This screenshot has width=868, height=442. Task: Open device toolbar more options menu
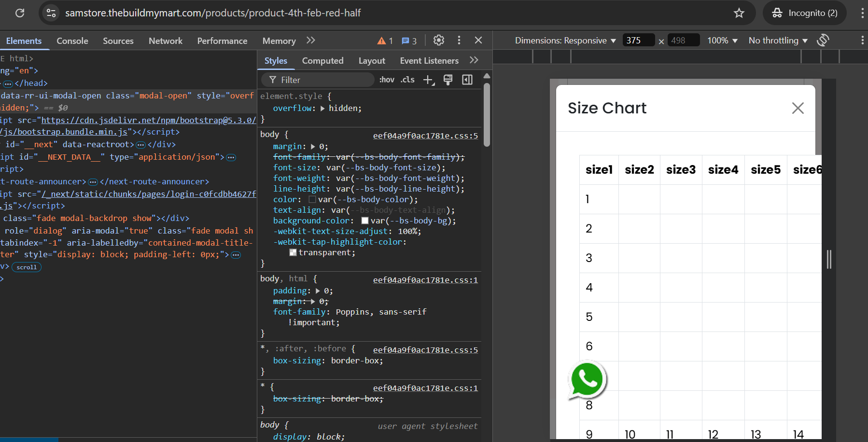point(862,41)
